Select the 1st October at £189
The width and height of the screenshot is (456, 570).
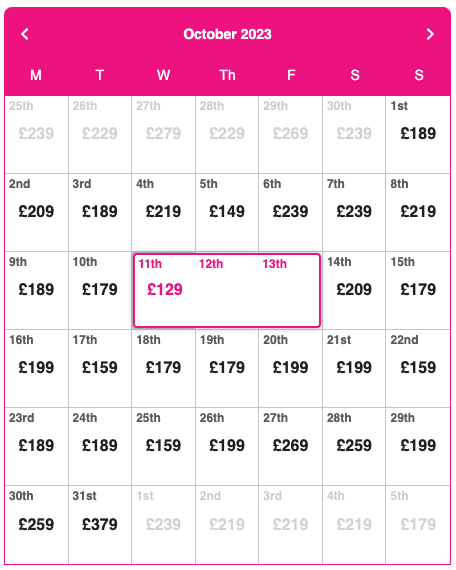(418, 135)
